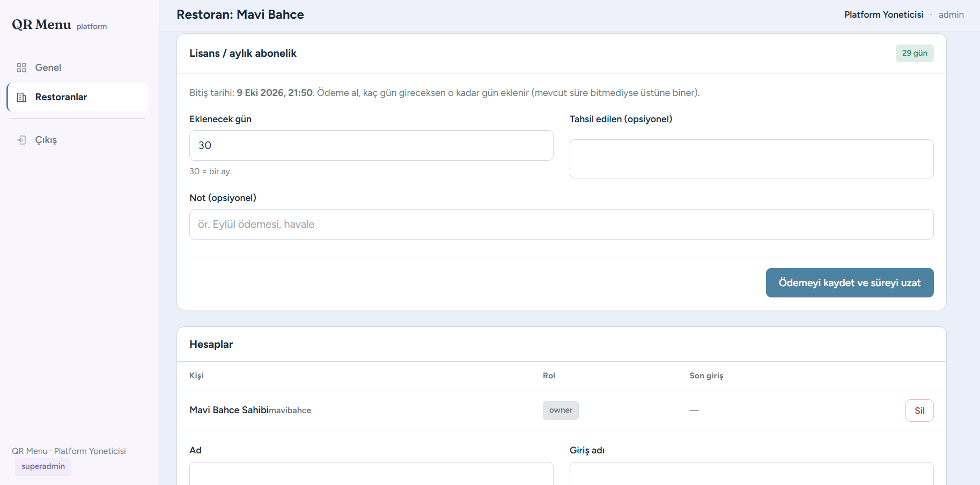Viewport: 980px width, 485px height.
Task: Click the Ad name input field
Action: click(x=371, y=474)
